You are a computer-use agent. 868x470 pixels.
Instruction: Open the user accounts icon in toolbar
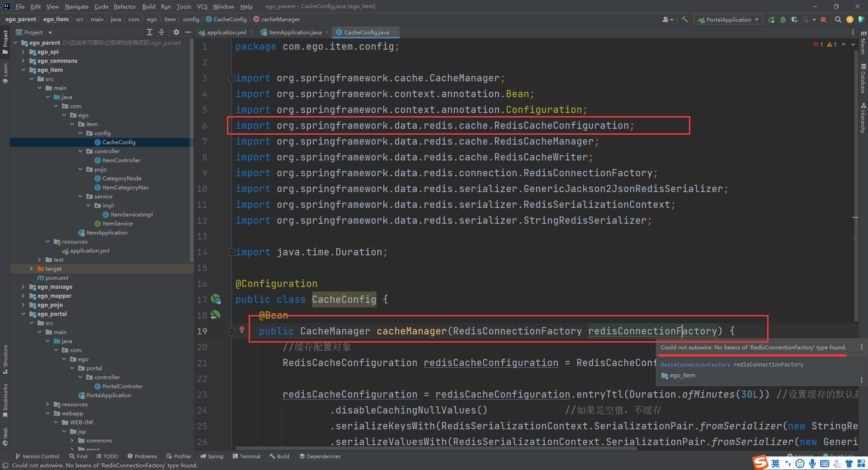coord(667,19)
